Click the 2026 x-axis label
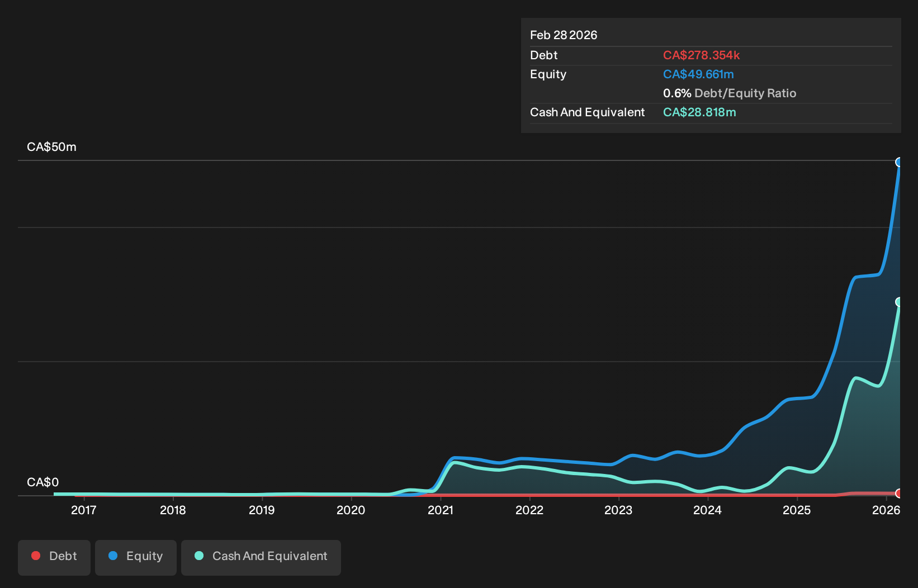This screenshot has height=588, width=918. click(x=886, y=510)
